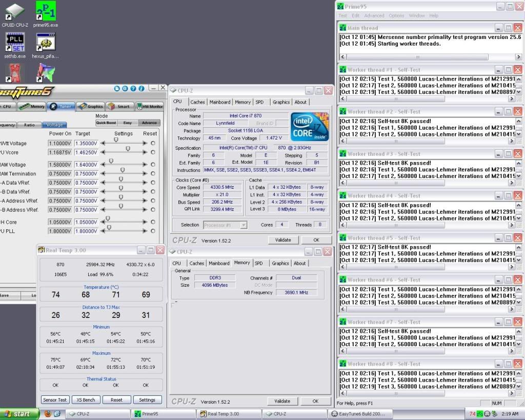This screenshot has height=420, width=525.
Task: Click the EasyTune6 info icon
Action: click(x=142, y=88)
